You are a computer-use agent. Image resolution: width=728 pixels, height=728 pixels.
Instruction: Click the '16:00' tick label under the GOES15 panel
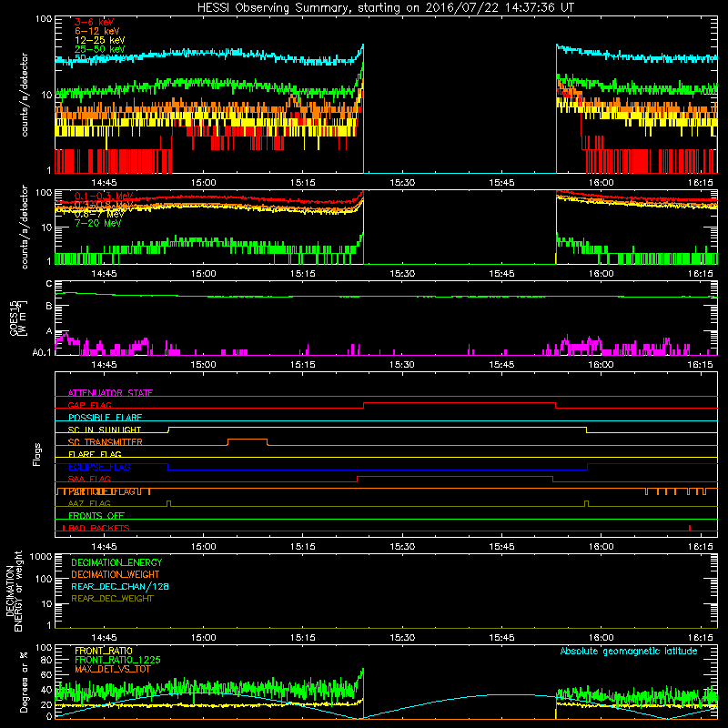coord(601,365)
